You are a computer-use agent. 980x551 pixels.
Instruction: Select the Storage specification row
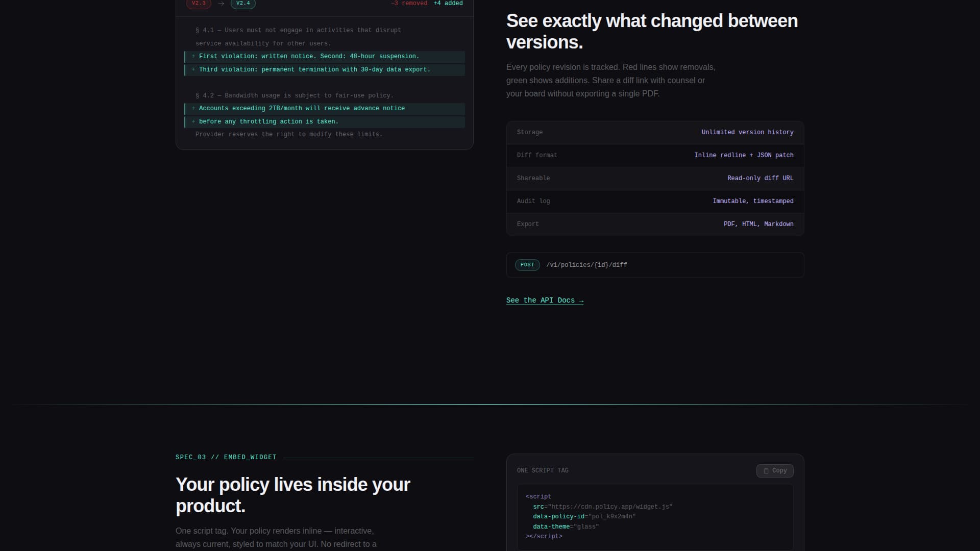655,133
